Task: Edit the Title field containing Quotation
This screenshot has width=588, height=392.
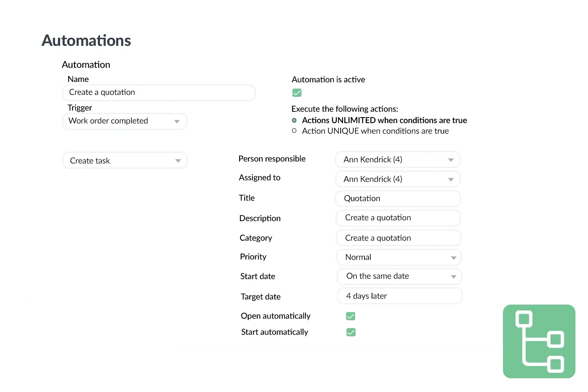Action: [x=397, y=198]
